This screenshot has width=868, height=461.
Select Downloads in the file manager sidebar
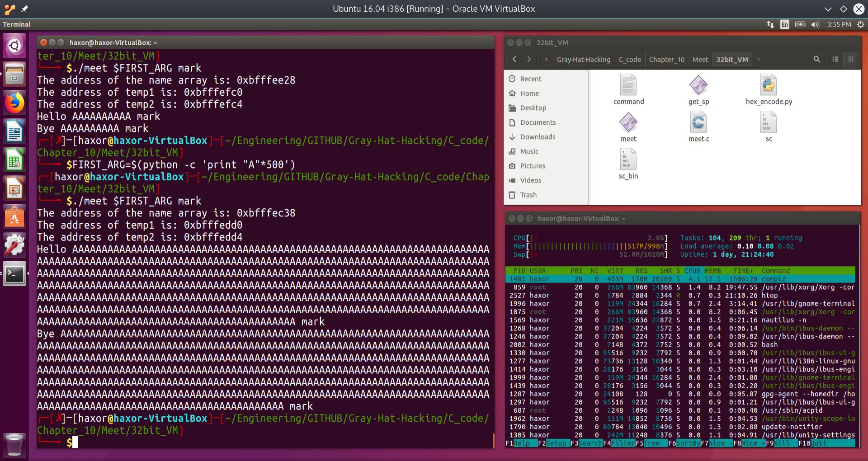pos(538,137)
